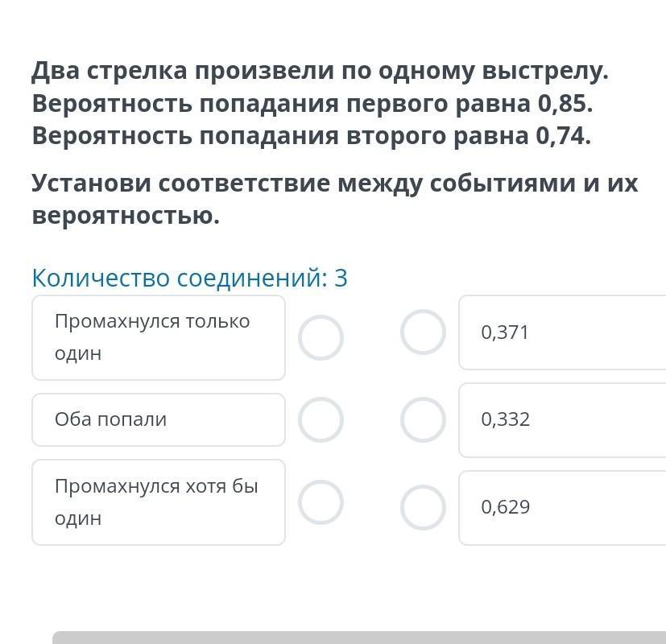
Task: Click 'Два стрелка произвели' problem sentence
Action: [321, 71]
